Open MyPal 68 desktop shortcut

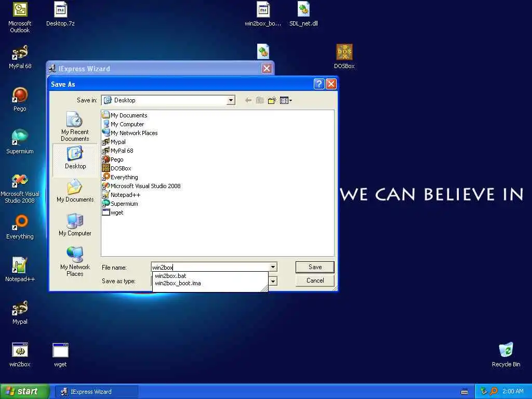tap(20, 57)
